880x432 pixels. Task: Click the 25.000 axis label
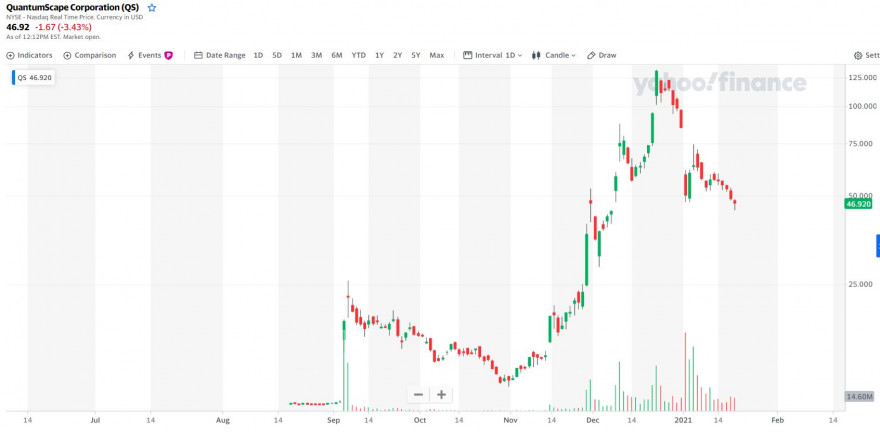pyautogui.click(x=861, y=284)
